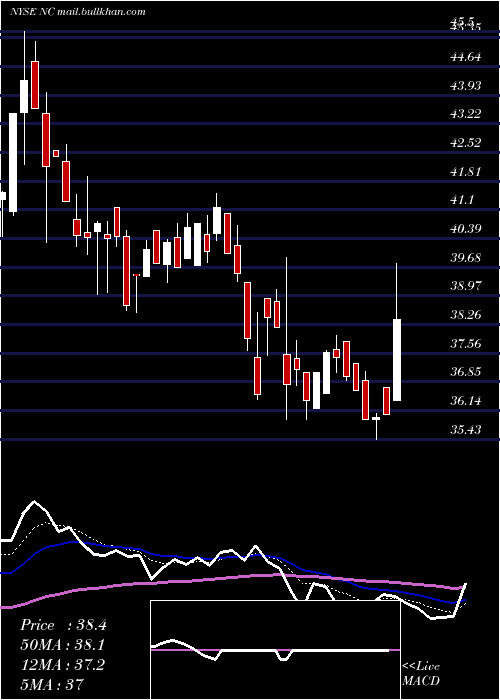Select the 39.68 price axis label

pyautogui.click(x=466, y=258)
